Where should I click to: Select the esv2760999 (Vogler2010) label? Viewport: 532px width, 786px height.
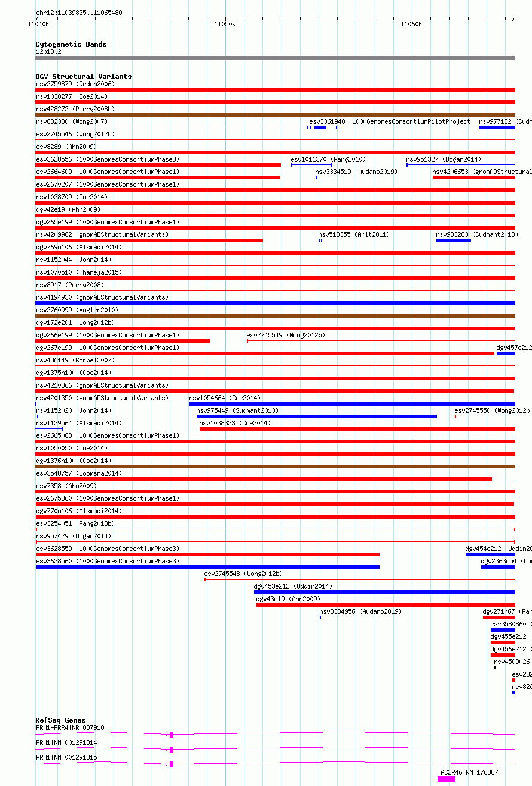pos(77,310)
